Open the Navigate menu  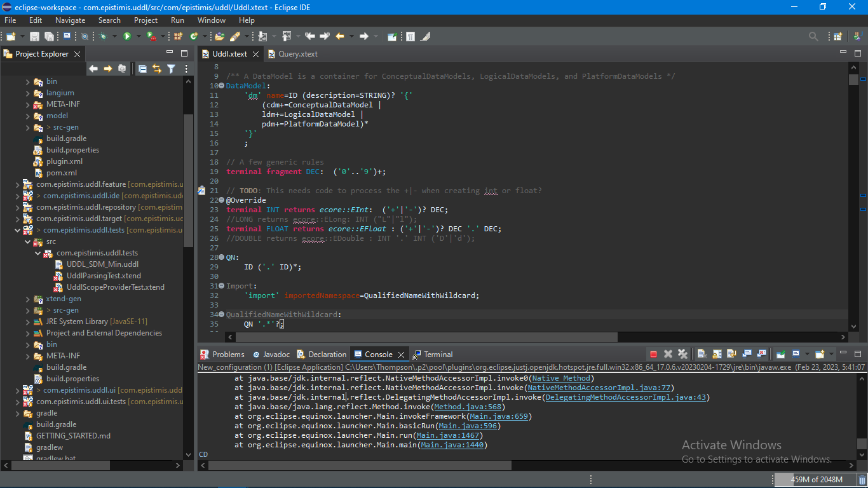[70, 20]
